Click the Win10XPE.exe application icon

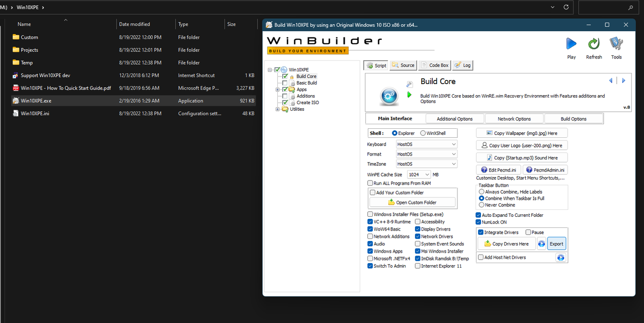(x=16, y=101)
